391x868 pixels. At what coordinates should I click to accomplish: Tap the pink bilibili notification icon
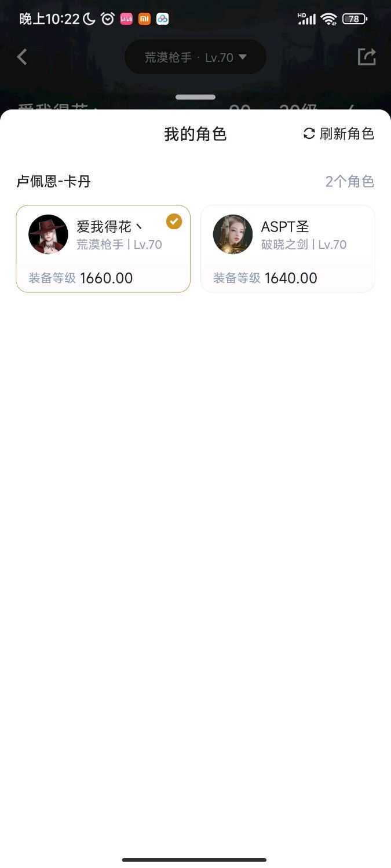pyautogui.click(x=126, y=19)
